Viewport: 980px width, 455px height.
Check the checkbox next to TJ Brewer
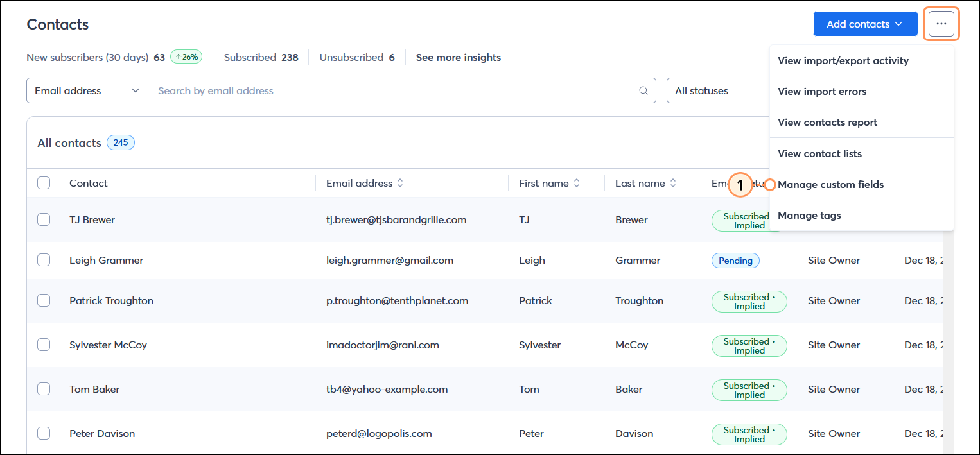coord(43,219)
